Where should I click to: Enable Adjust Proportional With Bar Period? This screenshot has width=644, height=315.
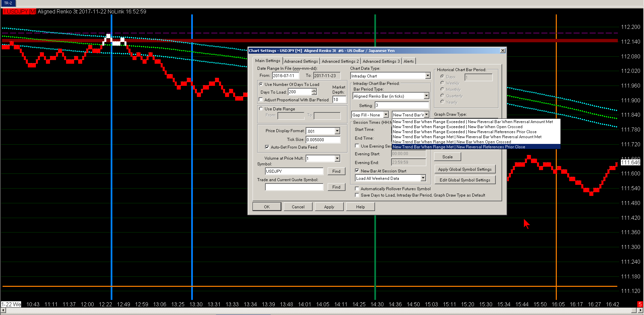pos(261,100)
